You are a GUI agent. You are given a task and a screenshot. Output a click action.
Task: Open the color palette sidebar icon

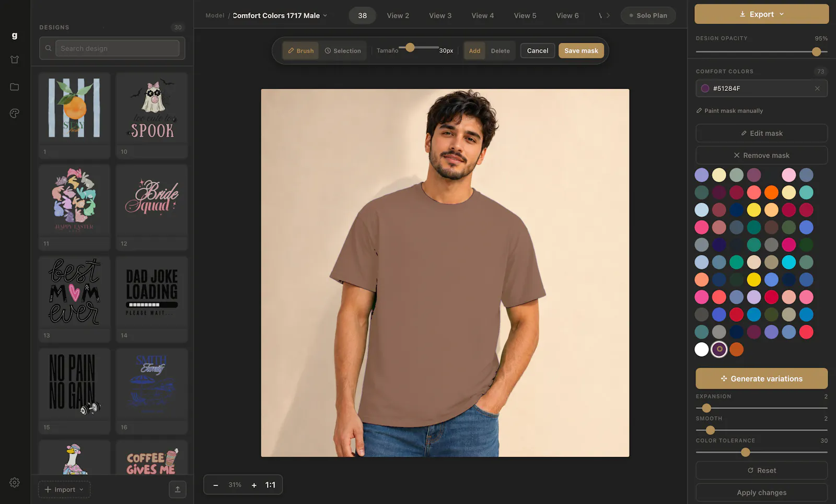tap(15, 113)
